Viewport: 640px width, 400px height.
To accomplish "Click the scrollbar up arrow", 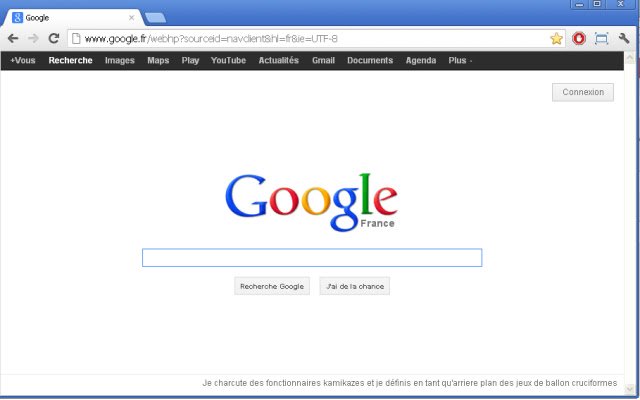I will click(x=629, y=58).
